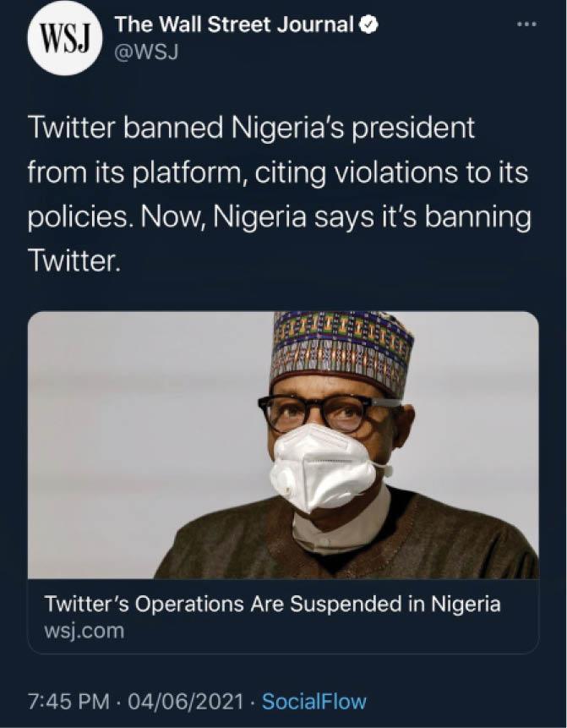The image size is (567, 728).
Task: Click the blue verified badge
Action: click(368, 25)
